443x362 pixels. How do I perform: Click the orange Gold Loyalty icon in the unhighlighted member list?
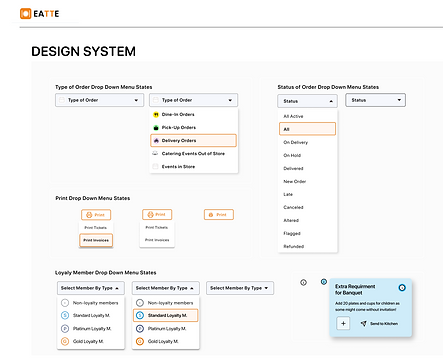65,341
